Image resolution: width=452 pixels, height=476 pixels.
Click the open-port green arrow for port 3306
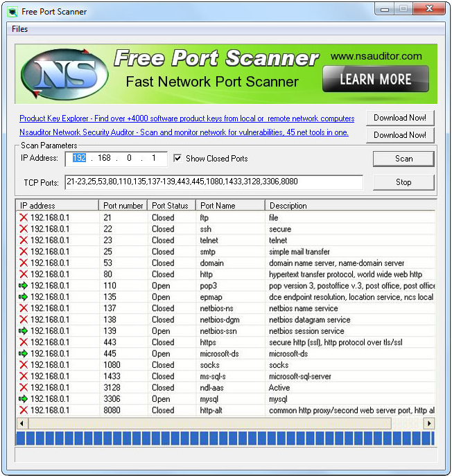(23, 398)
